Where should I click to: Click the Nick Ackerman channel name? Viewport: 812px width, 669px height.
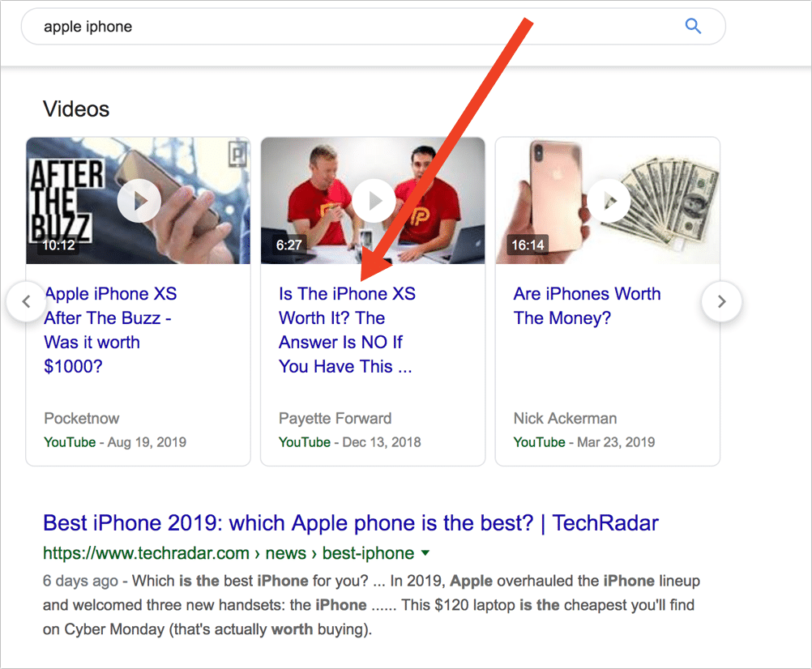(x=565, y=418)
